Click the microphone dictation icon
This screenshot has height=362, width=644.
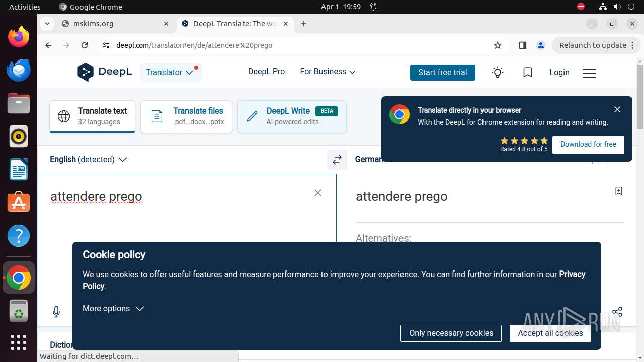coord(56,312)
